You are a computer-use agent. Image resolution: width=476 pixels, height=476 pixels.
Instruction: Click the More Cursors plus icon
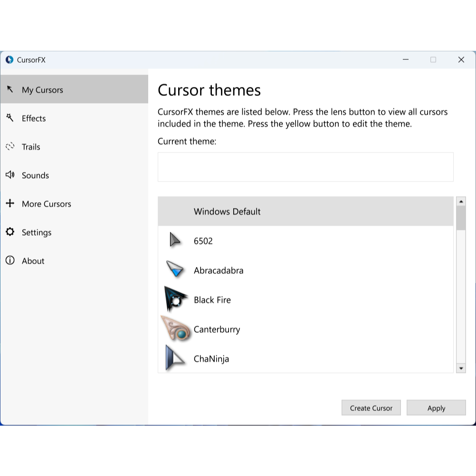pyautogui.click(x=10, y=203)
